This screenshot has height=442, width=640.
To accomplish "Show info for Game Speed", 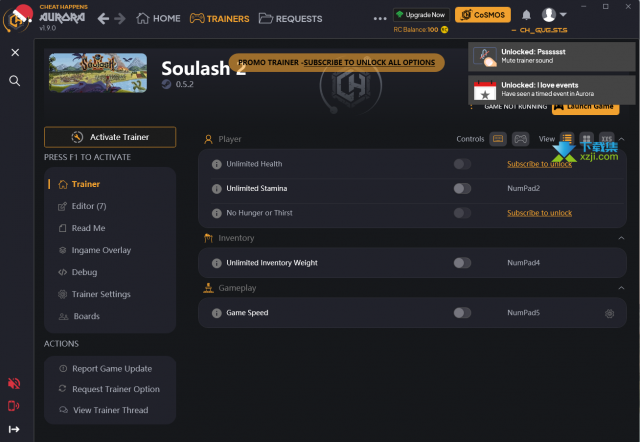I will click(x=217, y=313).
